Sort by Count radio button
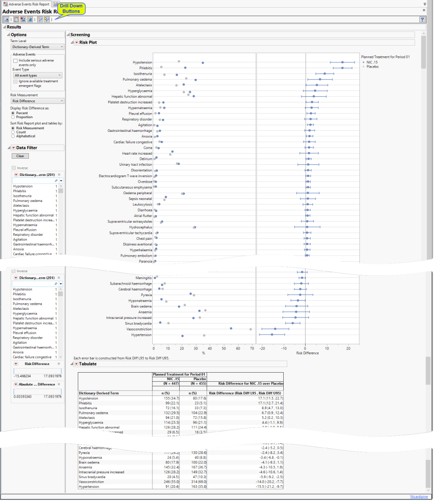434x504 pixels. [13, 132]
